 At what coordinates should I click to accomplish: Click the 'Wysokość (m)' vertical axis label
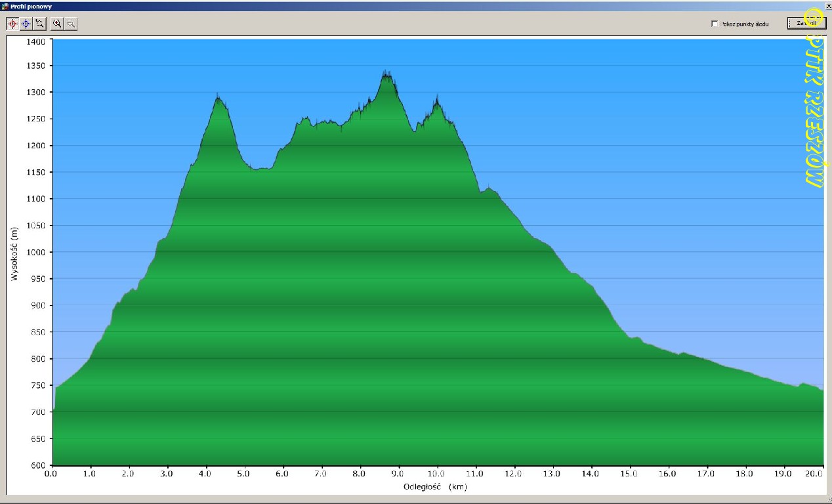point(14,253)
